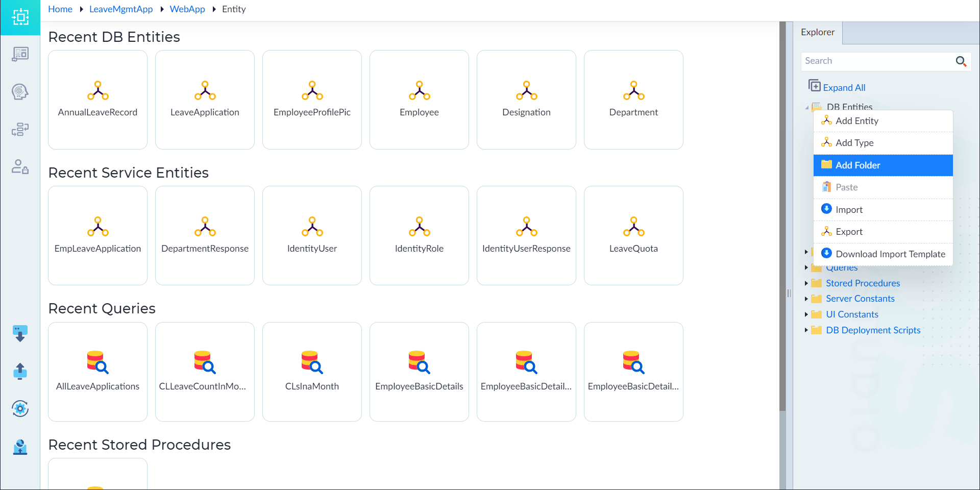Go to LeaveMgmtApp breadcrumb link

click(x=121, y=9)
